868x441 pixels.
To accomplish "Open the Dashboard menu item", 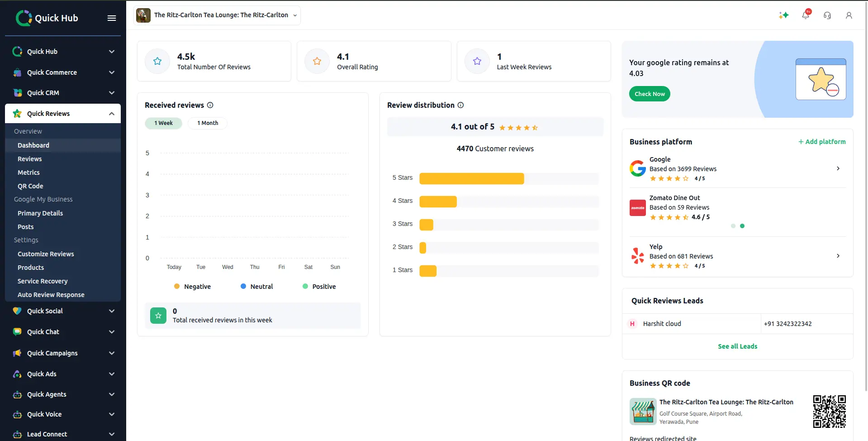I will coord(63,145).
